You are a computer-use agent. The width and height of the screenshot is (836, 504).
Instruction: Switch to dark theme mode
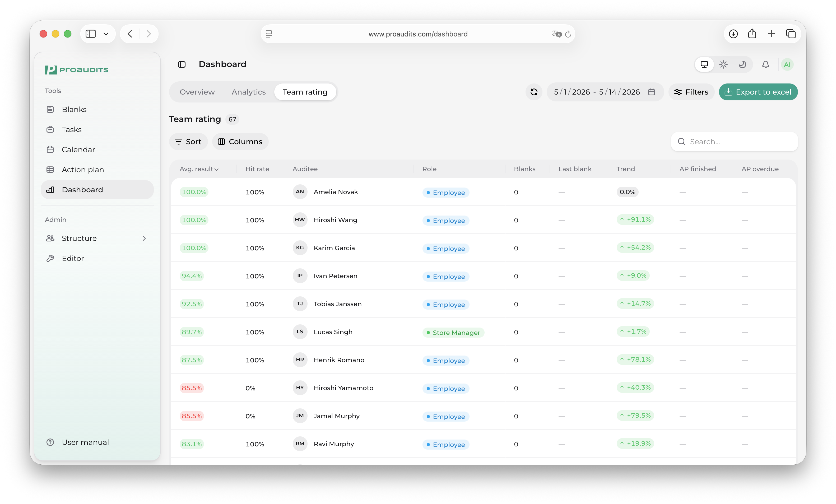click(742, 64)
